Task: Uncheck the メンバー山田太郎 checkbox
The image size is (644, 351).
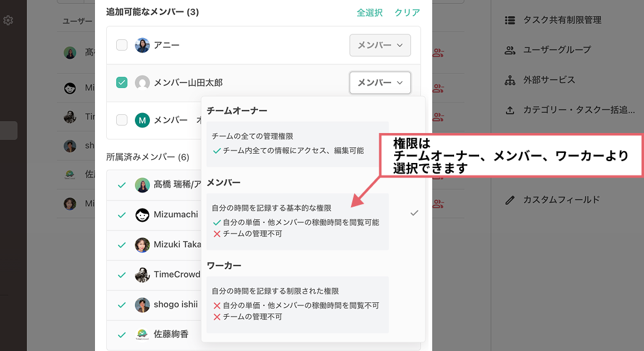Action: [122, 82]
